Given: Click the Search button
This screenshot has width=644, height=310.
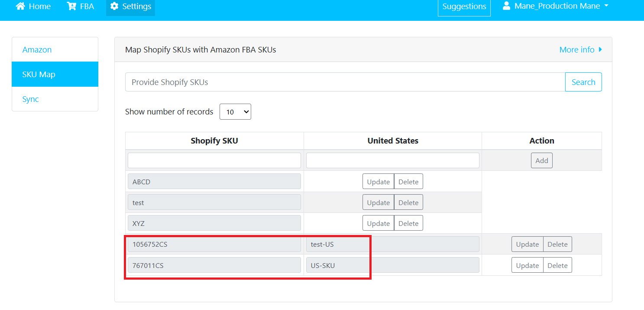Looking at the screenshot, I should [x=583, y=82].
